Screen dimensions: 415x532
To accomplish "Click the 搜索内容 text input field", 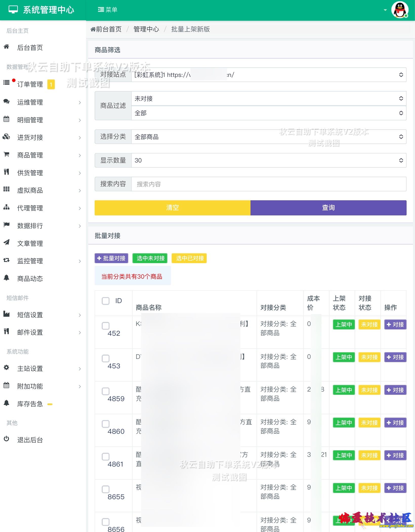I will coord(268,184).
